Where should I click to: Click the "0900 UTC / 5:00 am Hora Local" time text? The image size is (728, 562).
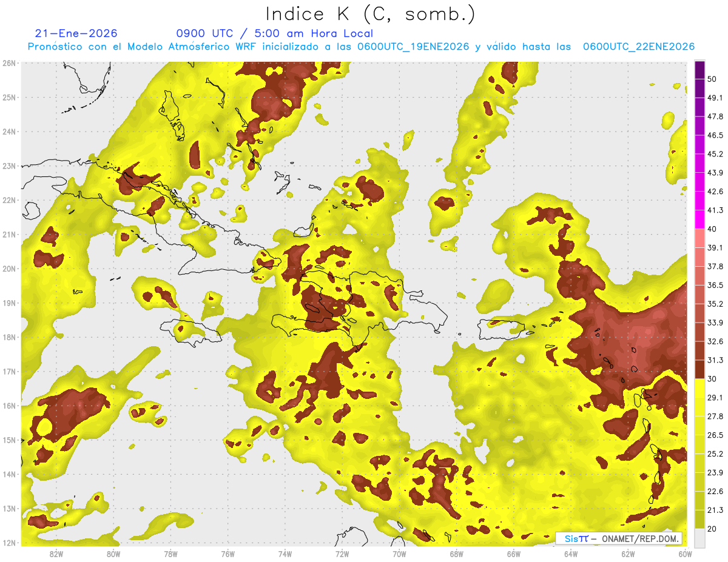(x=274, y=33)
